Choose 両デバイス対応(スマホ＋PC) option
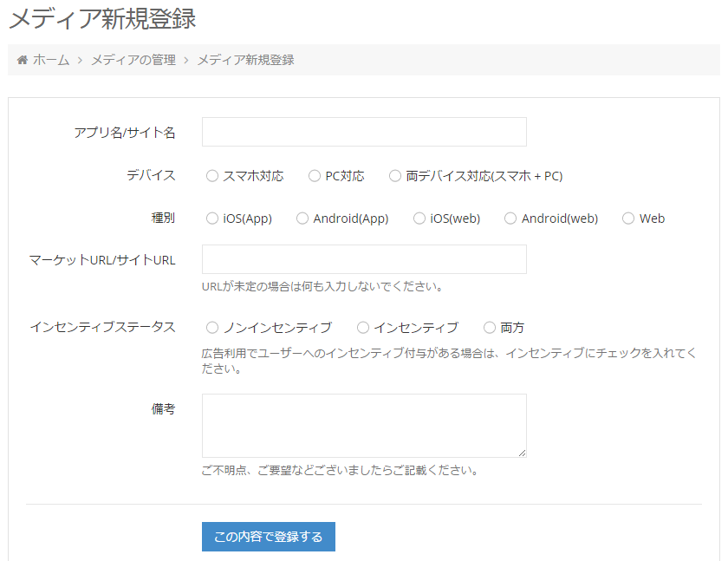 click(395, 175)
